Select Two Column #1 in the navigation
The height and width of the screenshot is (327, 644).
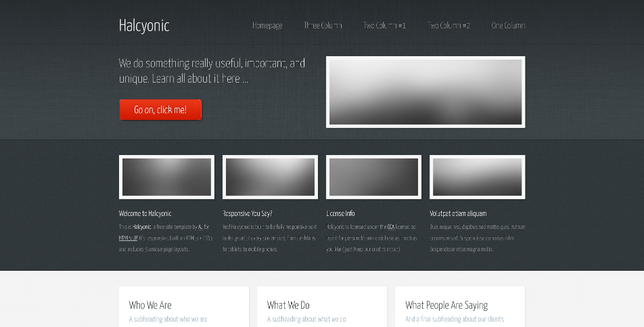(384, 26)
